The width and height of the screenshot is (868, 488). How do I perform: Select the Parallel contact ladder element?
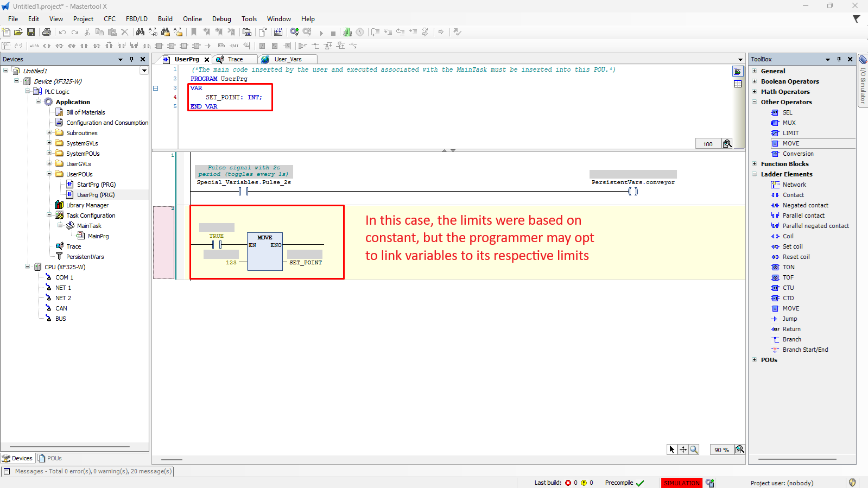(x=803, y=216)
